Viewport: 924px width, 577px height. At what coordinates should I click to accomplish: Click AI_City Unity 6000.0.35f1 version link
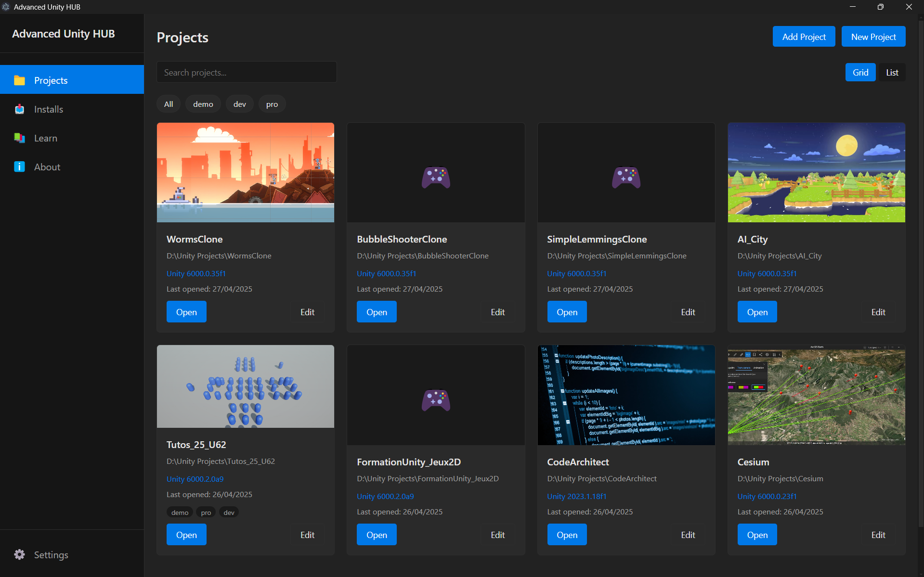pyautogui.click(x=767, y=273)
